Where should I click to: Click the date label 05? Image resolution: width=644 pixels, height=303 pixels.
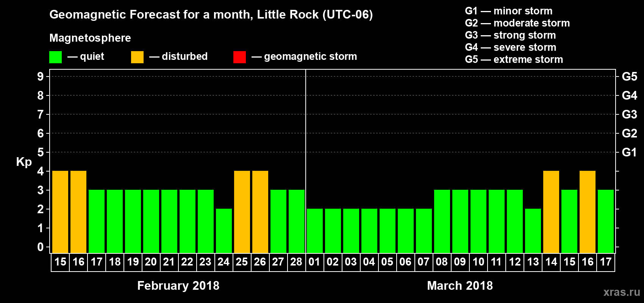pos(387,262)
